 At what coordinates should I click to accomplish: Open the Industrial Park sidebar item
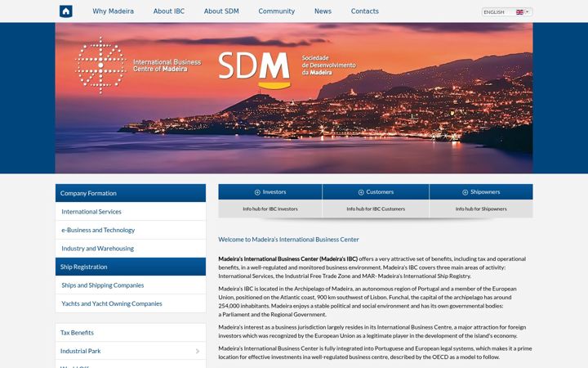pyautogui.click(x=131, y=351)
